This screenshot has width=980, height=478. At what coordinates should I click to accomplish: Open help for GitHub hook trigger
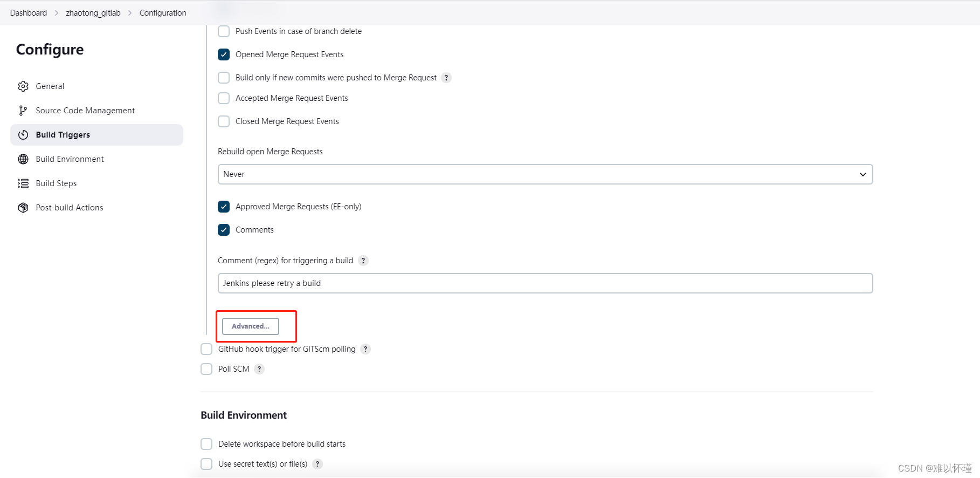pos(365,349)
